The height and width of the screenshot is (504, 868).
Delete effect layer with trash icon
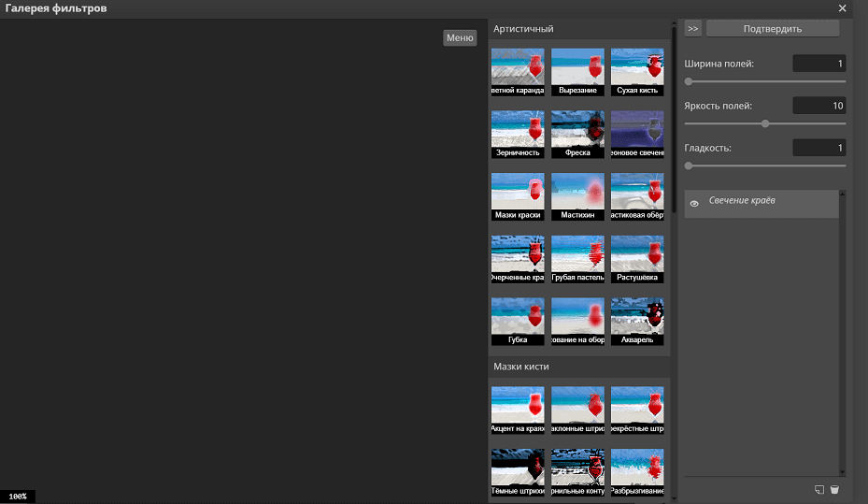pyautogui.click(x=834, y=490)
